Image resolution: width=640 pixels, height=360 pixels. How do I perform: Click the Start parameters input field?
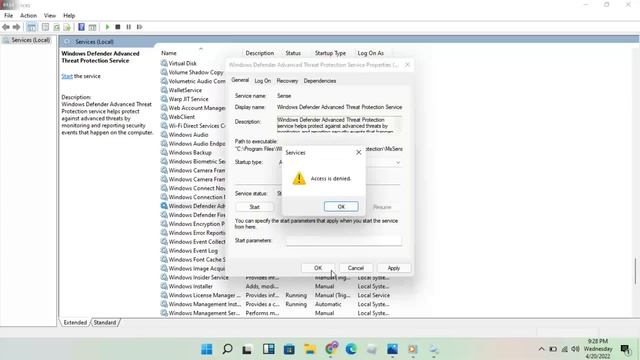click(x=343, y=241)
